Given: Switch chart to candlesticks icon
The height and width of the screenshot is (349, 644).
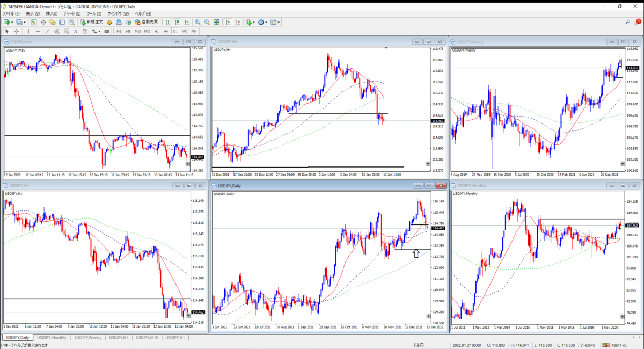Looking at the screenshot, I should click(x=177, y=22).
